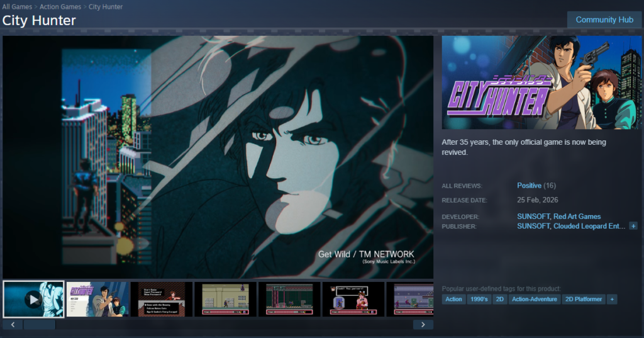
Task: Expand the publisher list with plus button
Action: pos(633,226)
